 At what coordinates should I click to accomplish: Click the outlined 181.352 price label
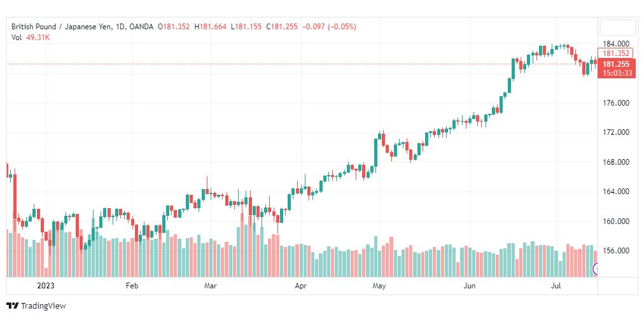[x=616, y=53]
